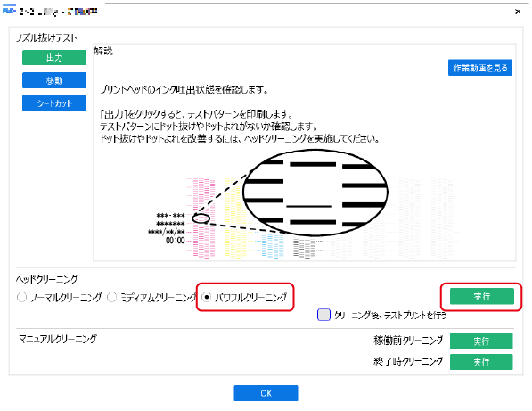This screenshot has height=411, width=532.
Task: Close the dialog window
Action: pos(518,12)
